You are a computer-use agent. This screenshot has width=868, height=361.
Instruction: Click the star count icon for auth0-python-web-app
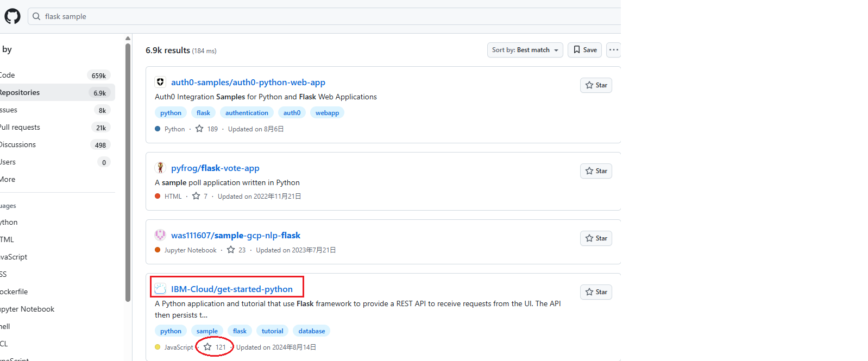pos(199,129)
